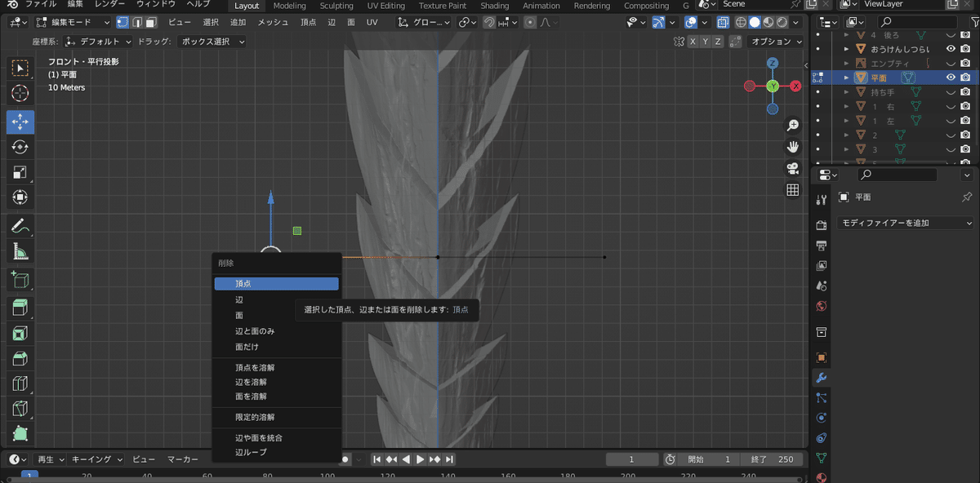Select the box select tool in left toolbar
980x483 pixels.
[20, 69]
